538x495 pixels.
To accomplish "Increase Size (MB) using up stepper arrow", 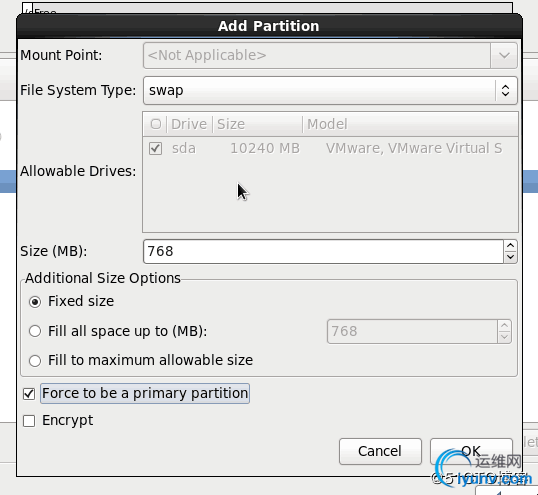I will 510,246.
